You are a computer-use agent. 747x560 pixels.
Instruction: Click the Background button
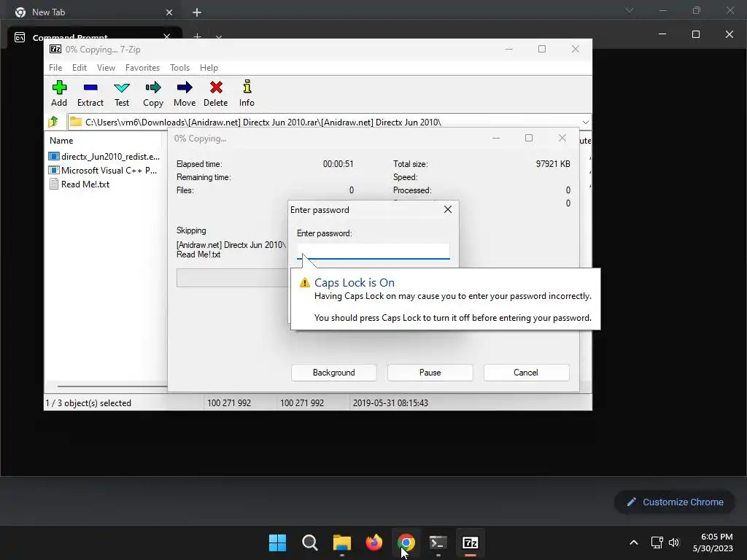(x=333, y=373)
